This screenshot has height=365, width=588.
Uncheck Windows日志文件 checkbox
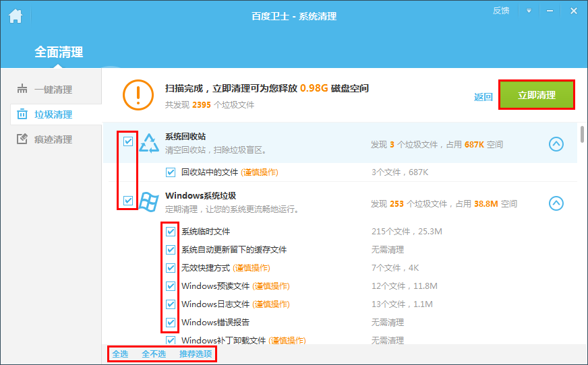click(171, 304)
